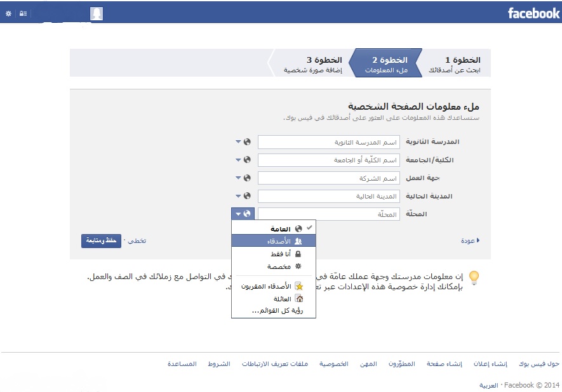562x392 pixels.
Task: Choose العائلة family list option
Action: (x=274, y=299)
